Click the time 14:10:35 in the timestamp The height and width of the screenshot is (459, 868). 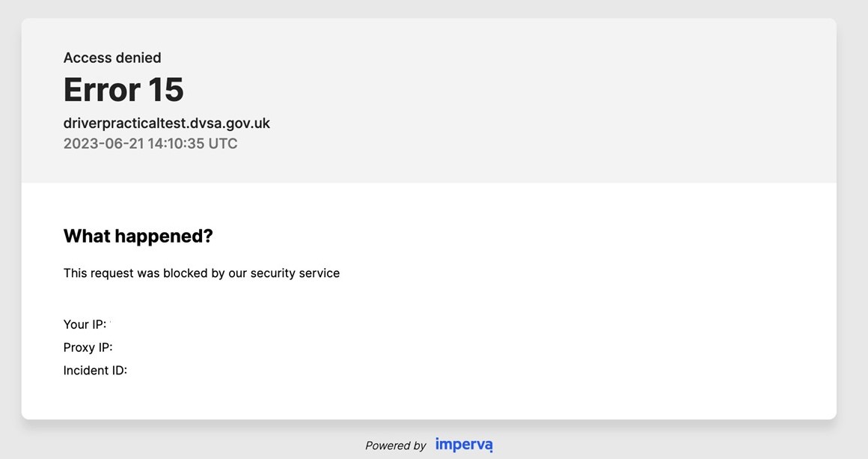pos(175,143)
